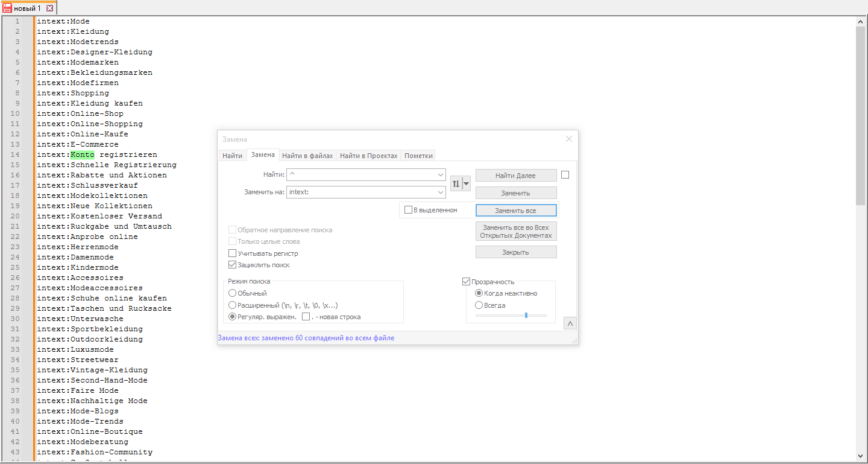Click scrollbar down arrow in editor
This screenshot has width=868, height=464.
(x=861, y=456)
